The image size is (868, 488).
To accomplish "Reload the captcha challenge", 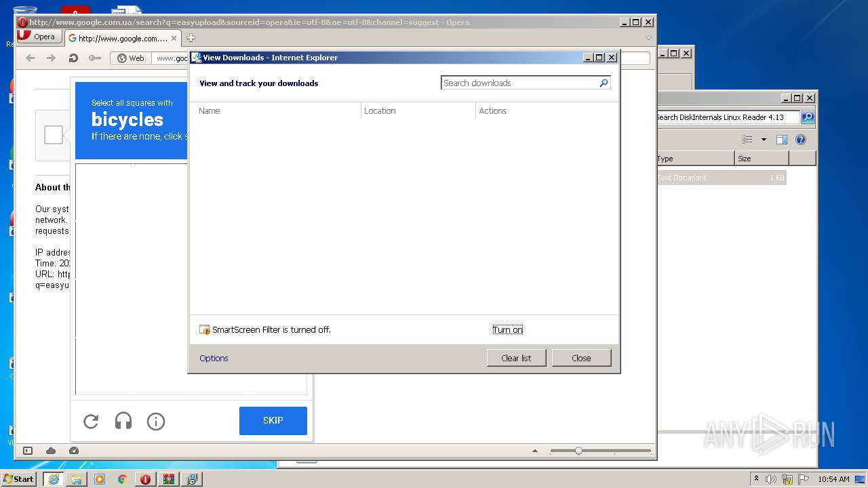I will 91,422.
